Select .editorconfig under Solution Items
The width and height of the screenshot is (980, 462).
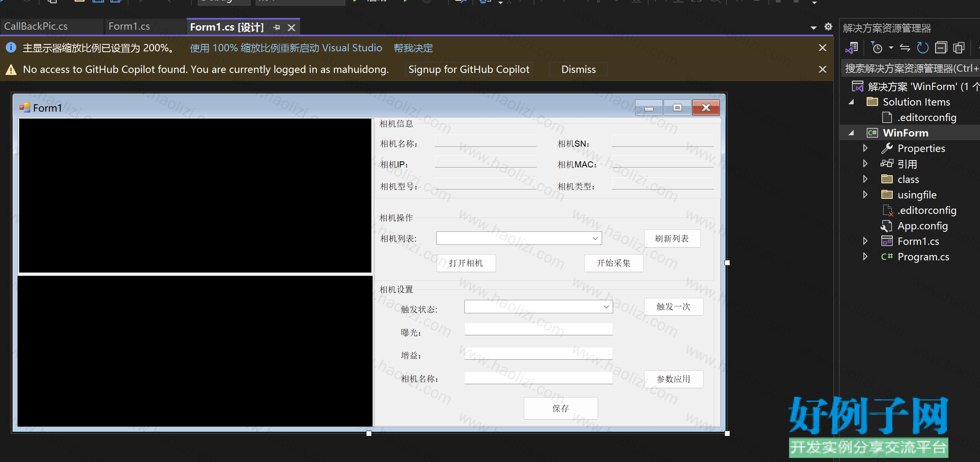tap(926, 117)
